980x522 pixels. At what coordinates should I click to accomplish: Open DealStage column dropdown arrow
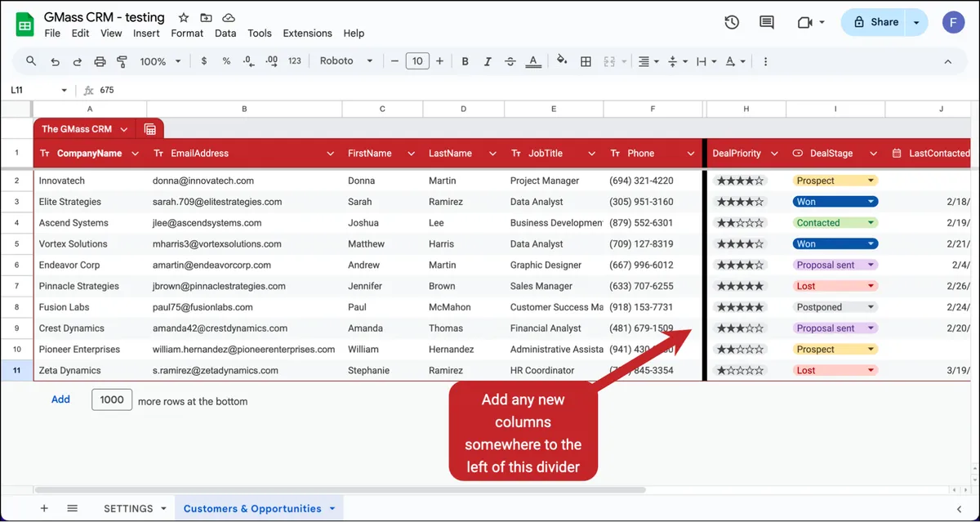coord(873,154)
